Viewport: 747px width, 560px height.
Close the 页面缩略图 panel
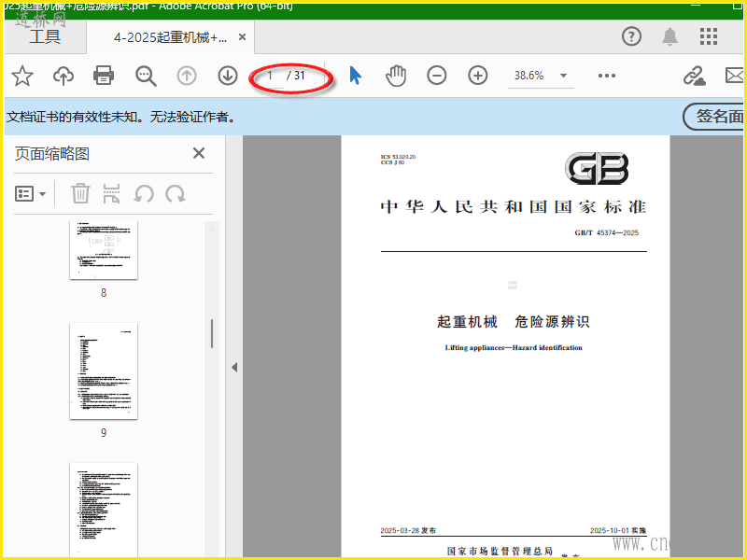tap(199, 153)
